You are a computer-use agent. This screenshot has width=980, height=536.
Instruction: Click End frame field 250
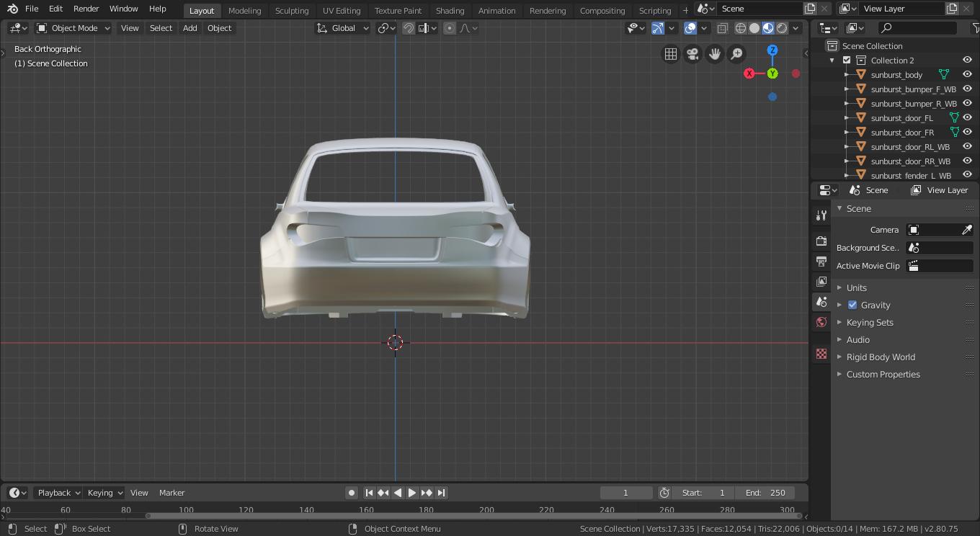click(765, 493)
